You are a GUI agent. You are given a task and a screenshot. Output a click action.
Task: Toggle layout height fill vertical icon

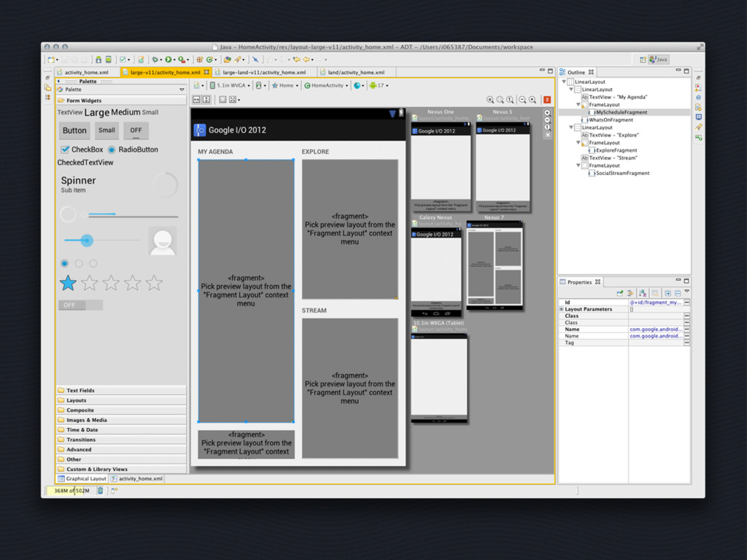[206, 99]
